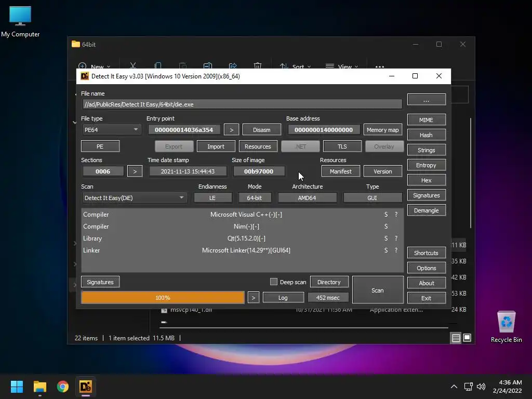Click the TLS button

[x=342, y=146]
